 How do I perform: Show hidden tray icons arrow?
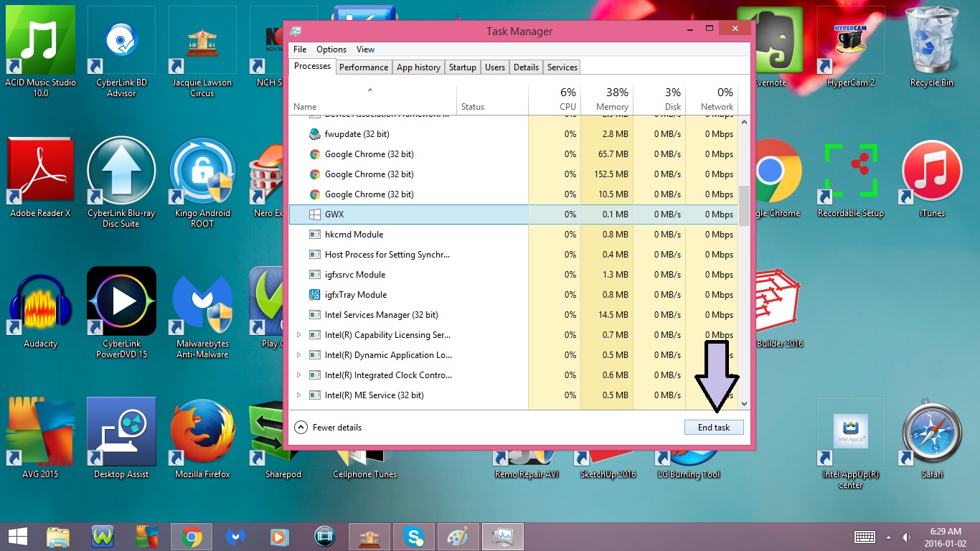[x=888, y=537]
